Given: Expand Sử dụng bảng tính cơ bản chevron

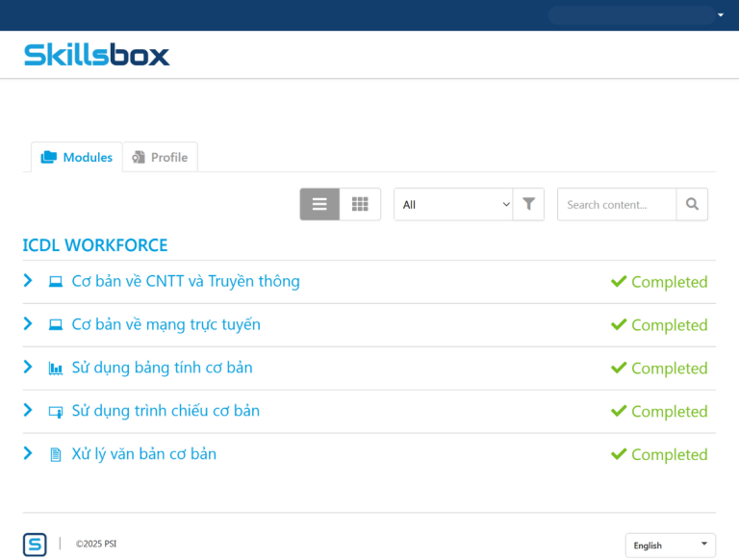Looking at the screenshot, I should [28, 368].
